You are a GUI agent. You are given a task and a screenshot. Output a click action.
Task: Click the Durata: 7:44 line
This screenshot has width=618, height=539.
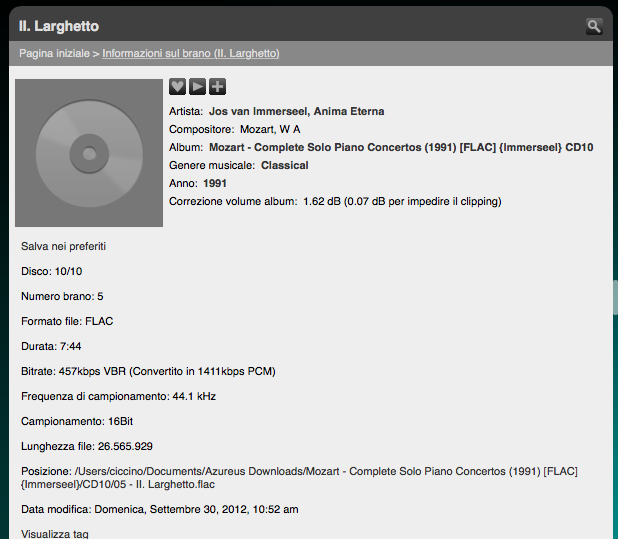pos(51,346)
